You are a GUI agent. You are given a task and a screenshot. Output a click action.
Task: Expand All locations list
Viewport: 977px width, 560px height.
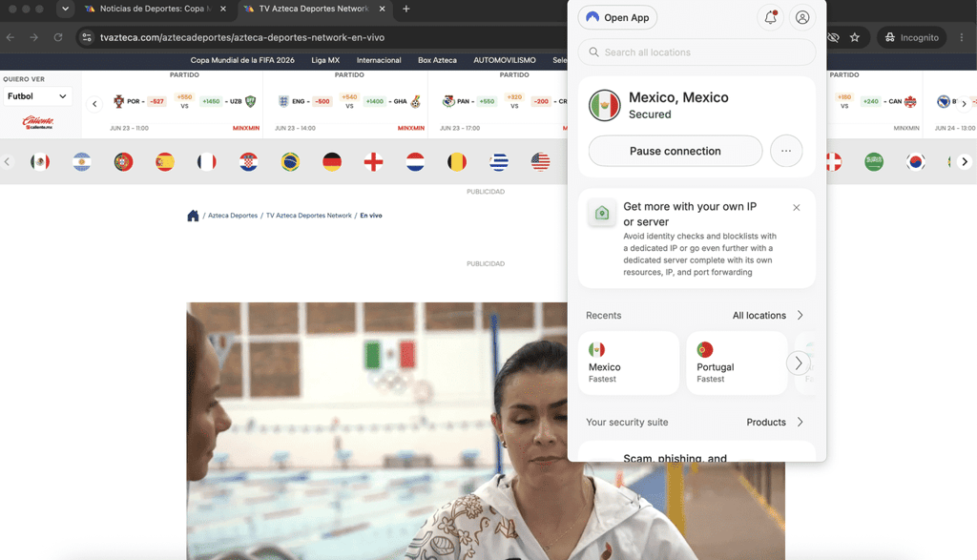[768, 315]
